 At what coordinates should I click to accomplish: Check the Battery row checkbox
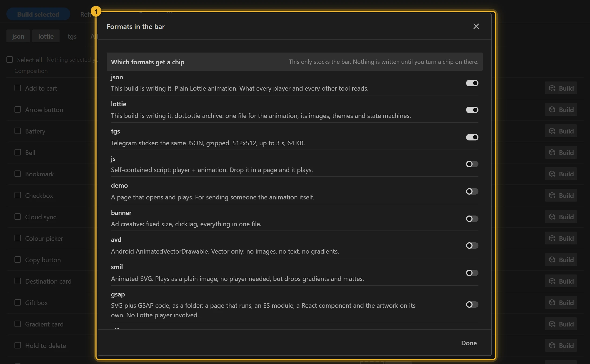point(18,131)
